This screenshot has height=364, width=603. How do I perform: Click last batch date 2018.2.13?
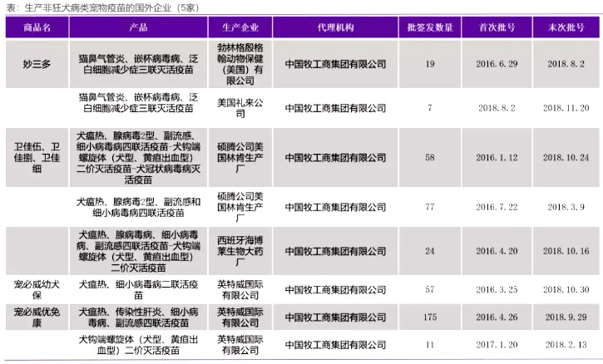coord(566,345)
